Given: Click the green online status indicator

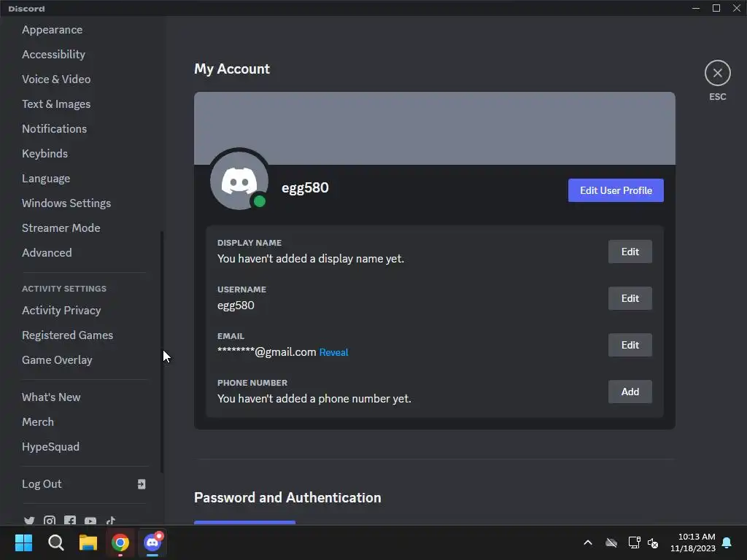Looking at the screenshot, I should [260, 201].
